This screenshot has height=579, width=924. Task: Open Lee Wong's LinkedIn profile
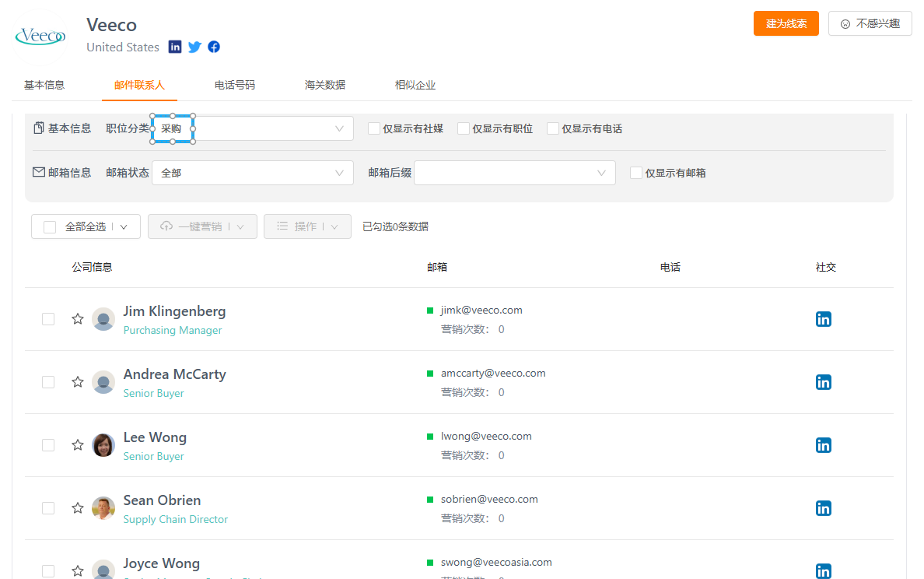(823, 445)
